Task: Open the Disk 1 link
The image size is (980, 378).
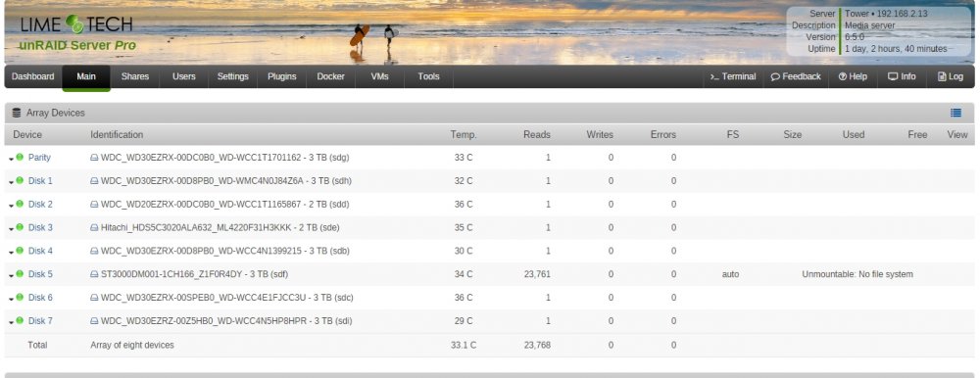Action: click(40, 180)
